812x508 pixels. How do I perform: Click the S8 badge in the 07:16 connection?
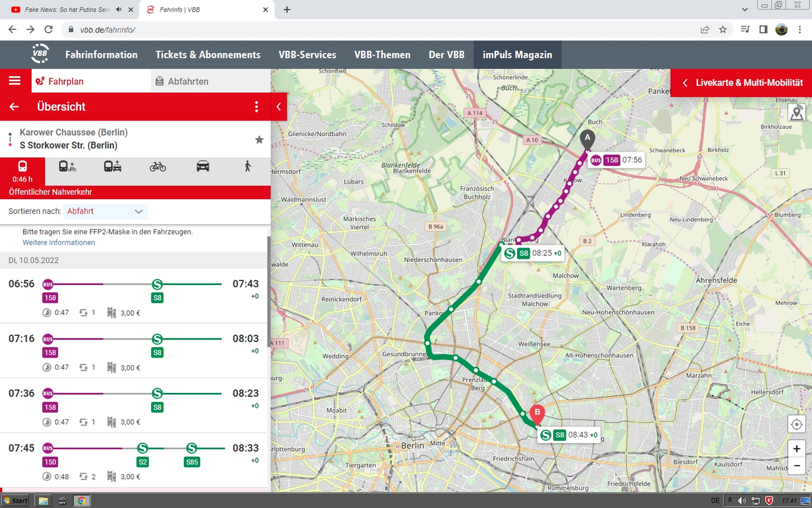coord(157,353)
